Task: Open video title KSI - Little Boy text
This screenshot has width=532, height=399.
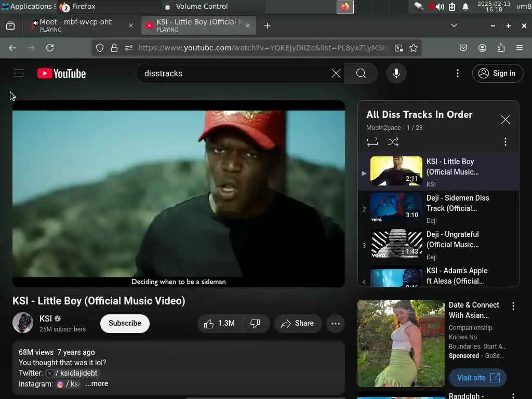Action: tap(99, 301)
